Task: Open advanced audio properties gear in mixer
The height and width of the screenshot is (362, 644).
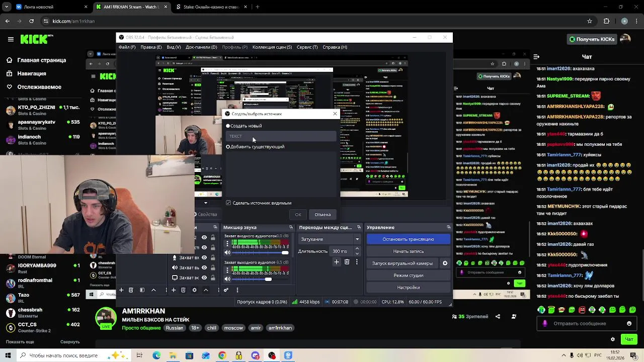Action: click(x=226, y=290)
